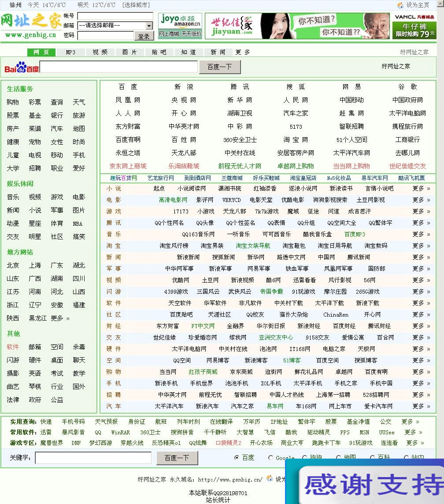
Task: Click the 登录 button
Action: click(x=144, y=36)
